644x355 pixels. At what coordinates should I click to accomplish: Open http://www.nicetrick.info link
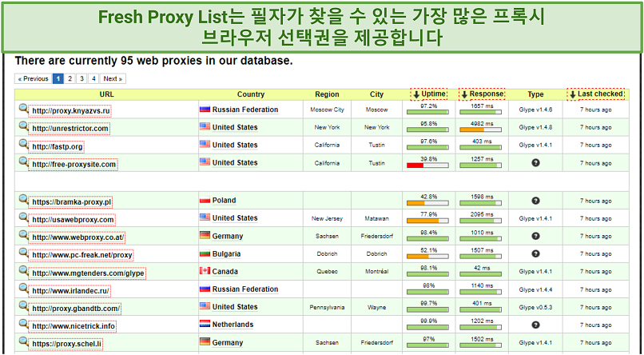coord(73,326)
